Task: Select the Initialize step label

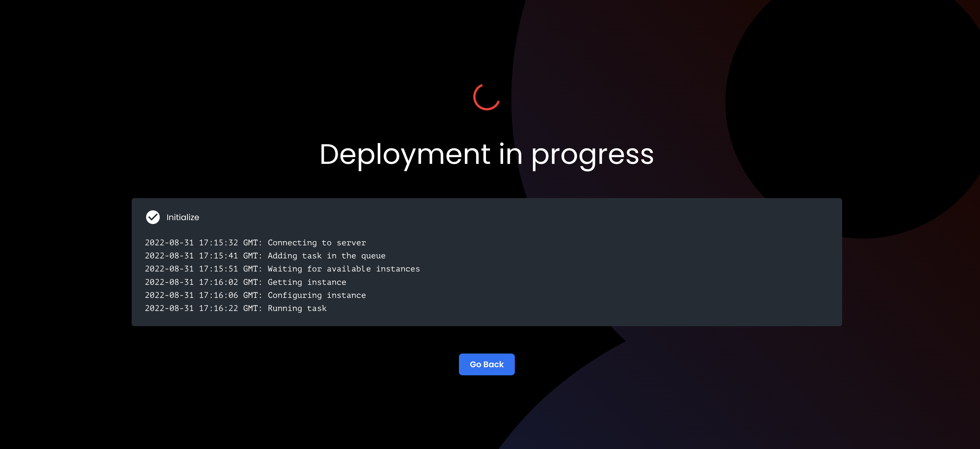Action: [x=183, y=217]
